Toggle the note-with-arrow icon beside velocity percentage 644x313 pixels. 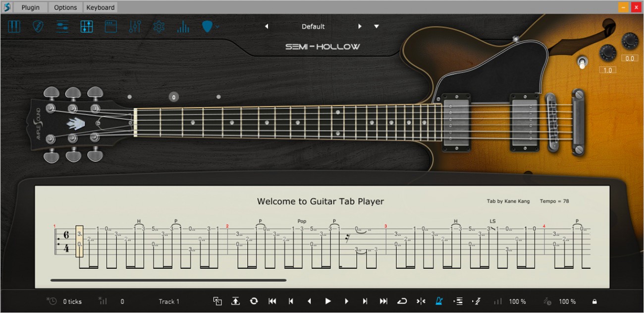[x=477, y=301]
